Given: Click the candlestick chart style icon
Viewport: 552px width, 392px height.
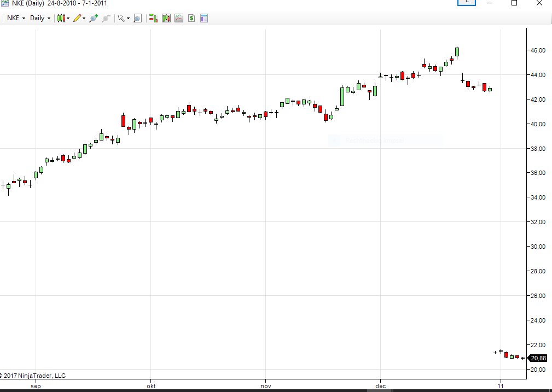Looking at the screenshot, I should [61, 18].
